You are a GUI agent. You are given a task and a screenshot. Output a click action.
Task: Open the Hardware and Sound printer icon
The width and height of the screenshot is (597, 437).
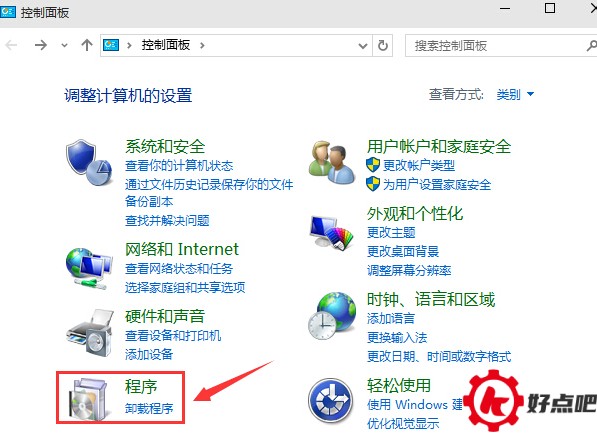[x=90, y=332]
